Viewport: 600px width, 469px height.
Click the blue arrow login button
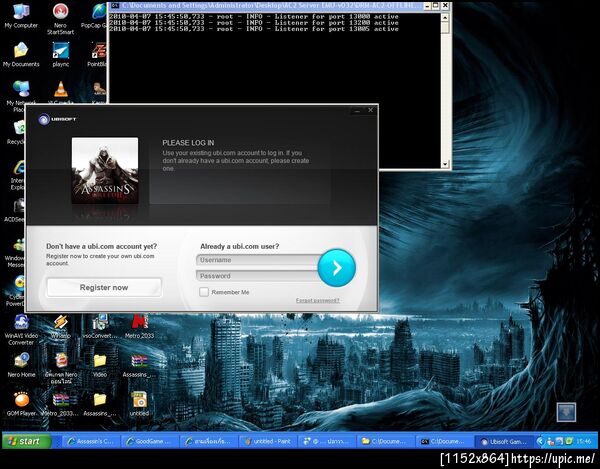click(337, 268)
